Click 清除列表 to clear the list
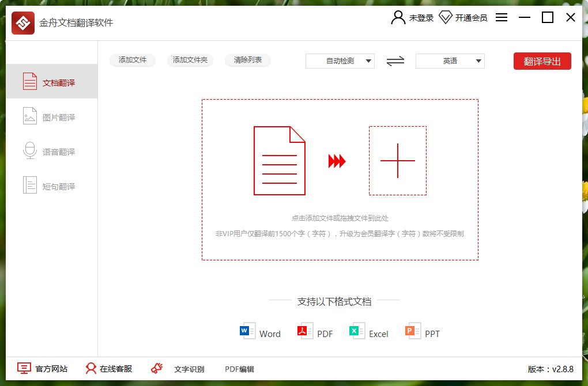The height and width of the screenshot is (386, 588). pos(247,60)
